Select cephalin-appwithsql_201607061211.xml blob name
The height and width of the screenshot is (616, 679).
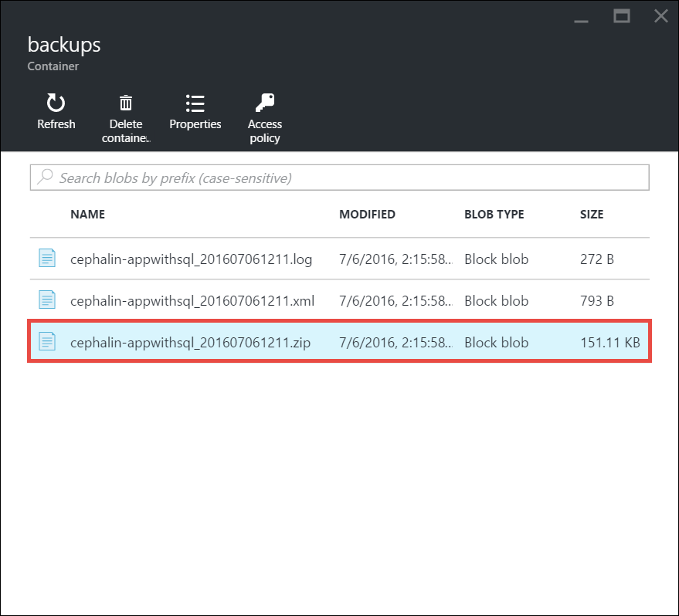(191, 300)
